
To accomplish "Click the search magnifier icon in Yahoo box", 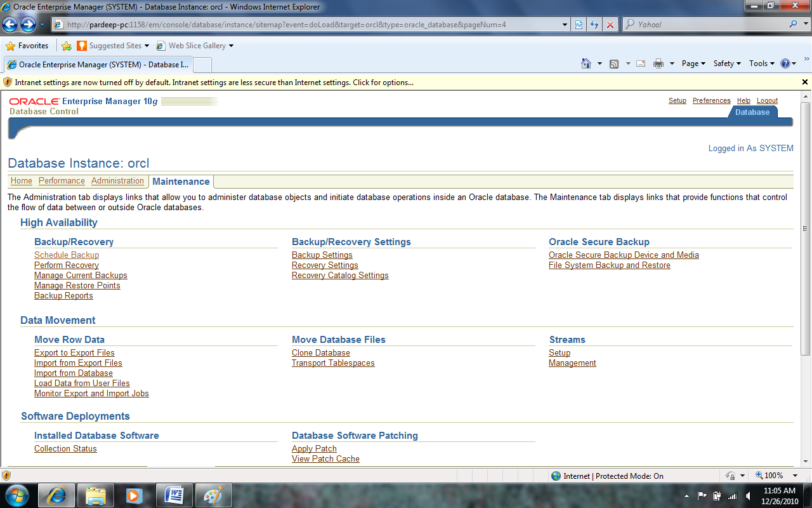I will click(x=794, y=24).
